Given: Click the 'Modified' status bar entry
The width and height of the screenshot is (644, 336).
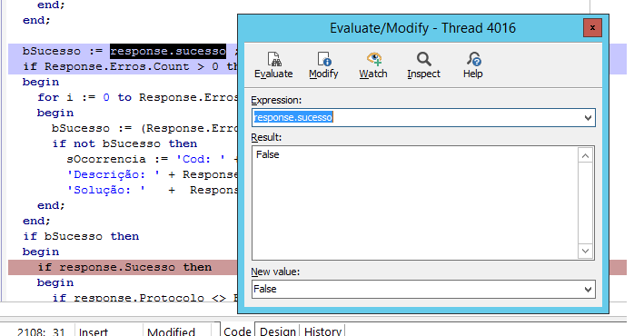Looking at the screenshot, I should 172,331.
